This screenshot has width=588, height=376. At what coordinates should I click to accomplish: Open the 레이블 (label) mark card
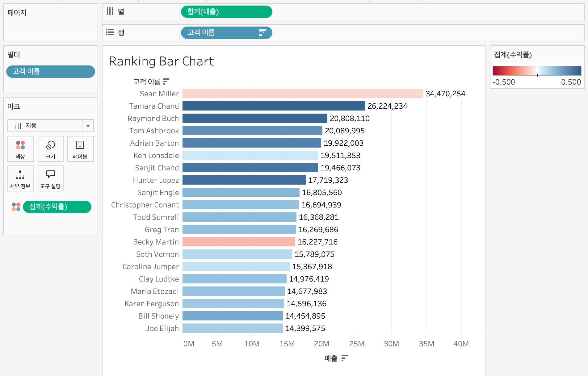tap(80, 149)
